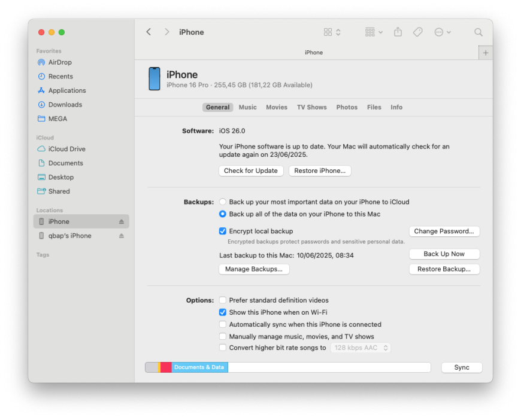
Task: Select back up to this Mac radio
Action: click(223, 214)
